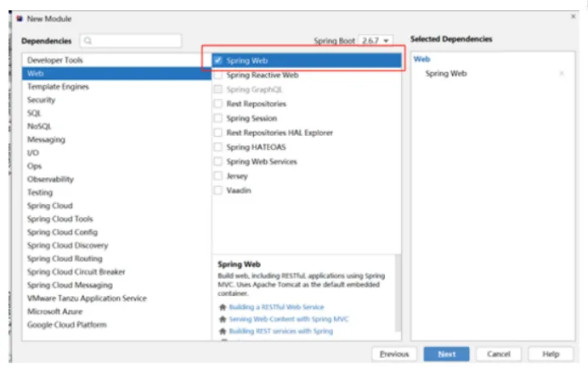The width and height of the screenshot is (588, 370).
Task: Tick the Spring Session checkbox
Action: pyautogui.click(x=218, y=118)
